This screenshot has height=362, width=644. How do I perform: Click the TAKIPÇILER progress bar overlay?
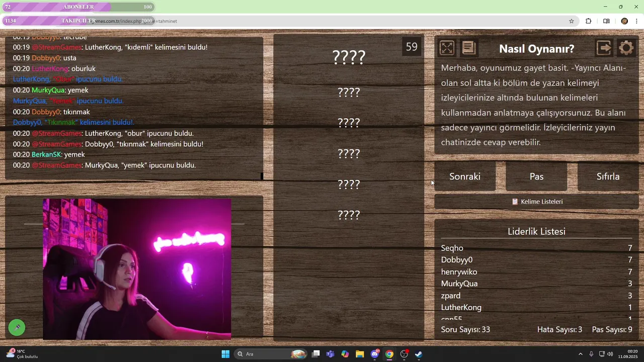[78, 21]
